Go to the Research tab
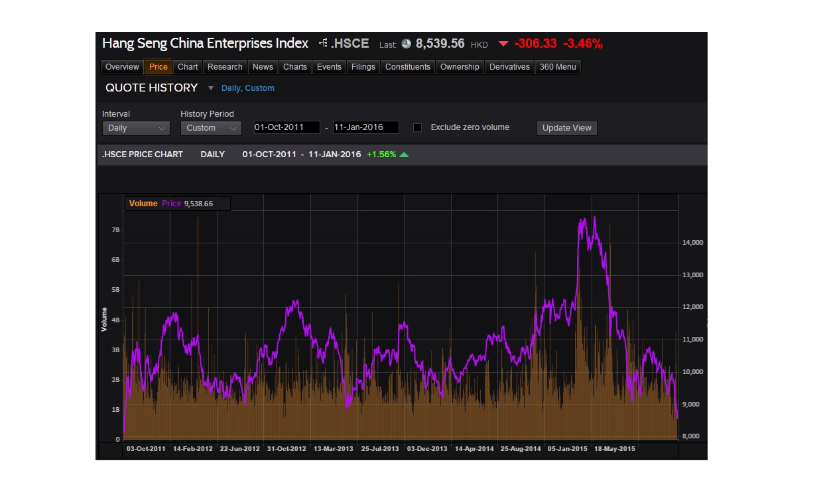Viewport: 827px width, 504px height. pos(225,67)
